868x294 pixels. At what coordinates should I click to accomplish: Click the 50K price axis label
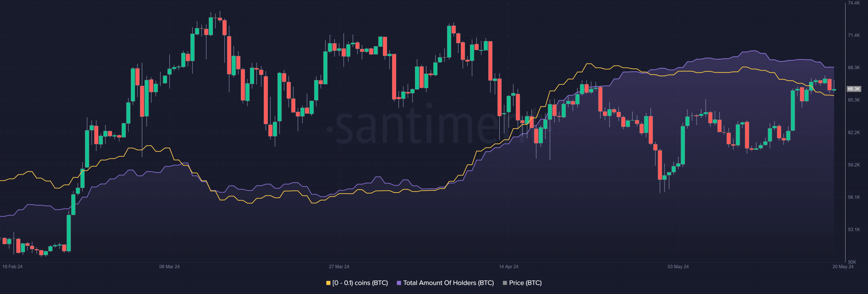852,262
